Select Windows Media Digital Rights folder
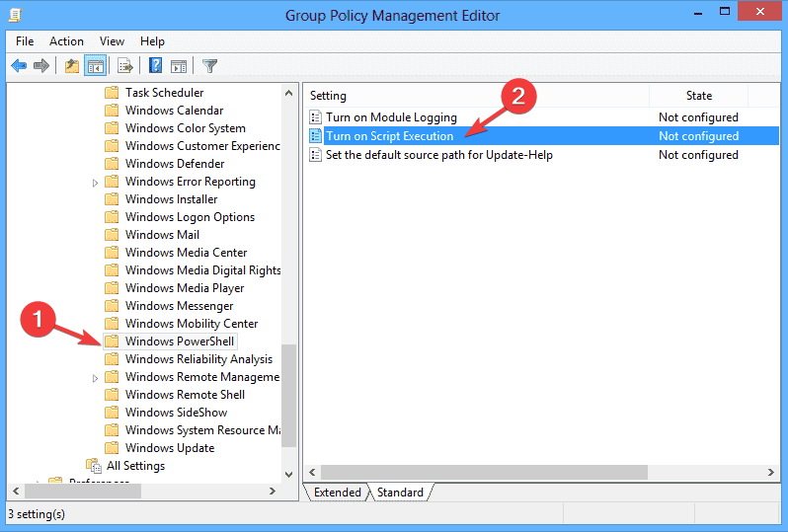This screenshot has height=532, width=788. (x=202, y=270)
